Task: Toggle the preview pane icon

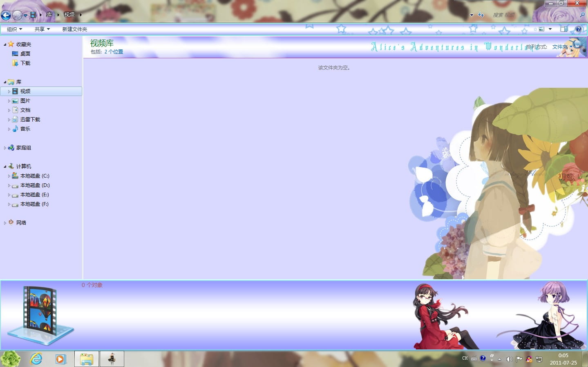Action: [564, 29]
